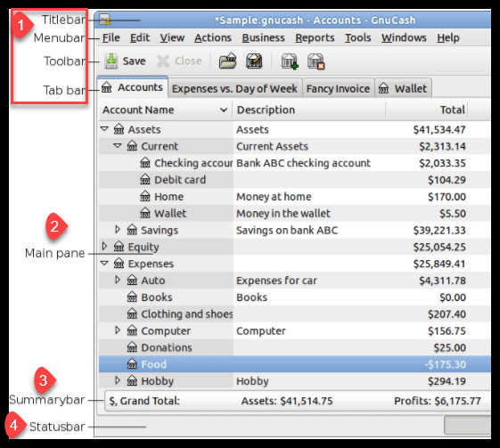The height and width of the screenshot is (448, 500).
Task: Expand the Savings account
Action: click(118, 230)
